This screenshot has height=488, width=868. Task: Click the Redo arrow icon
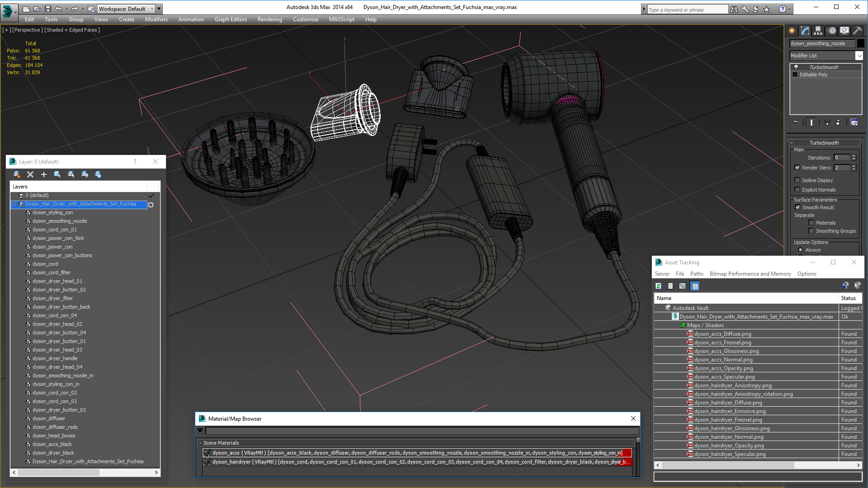point(75,9)
